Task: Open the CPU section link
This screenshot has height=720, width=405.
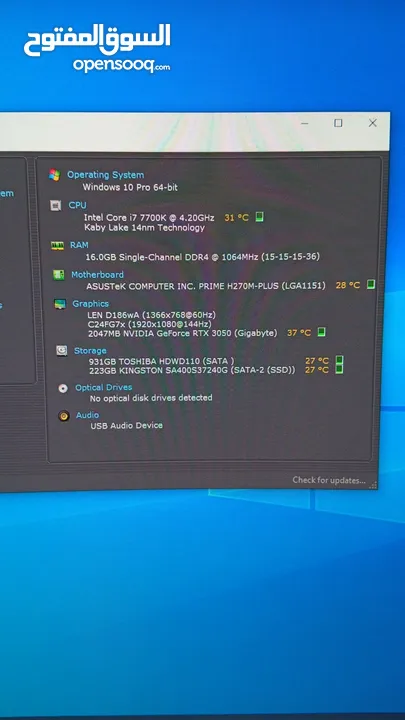Action: [78, 205]
